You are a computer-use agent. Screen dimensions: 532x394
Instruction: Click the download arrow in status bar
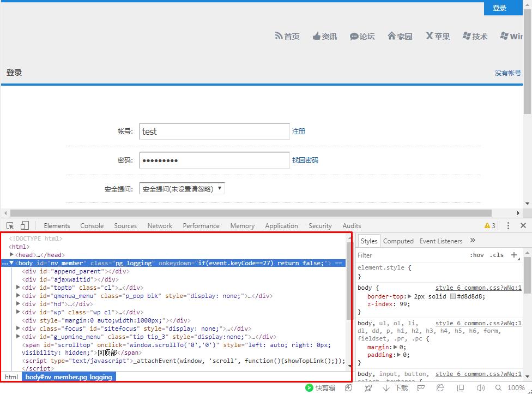click(x=386, y=388)
